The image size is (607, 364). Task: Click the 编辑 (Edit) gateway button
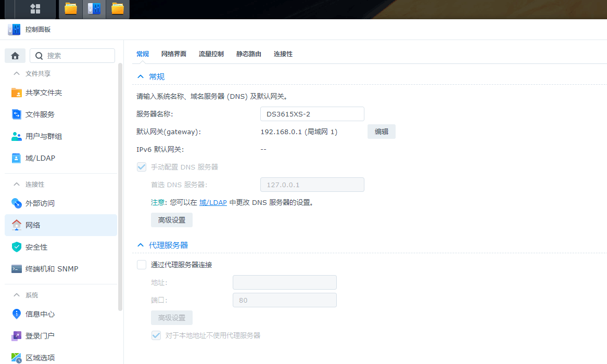pyautogui.click(x=381, y=132)
